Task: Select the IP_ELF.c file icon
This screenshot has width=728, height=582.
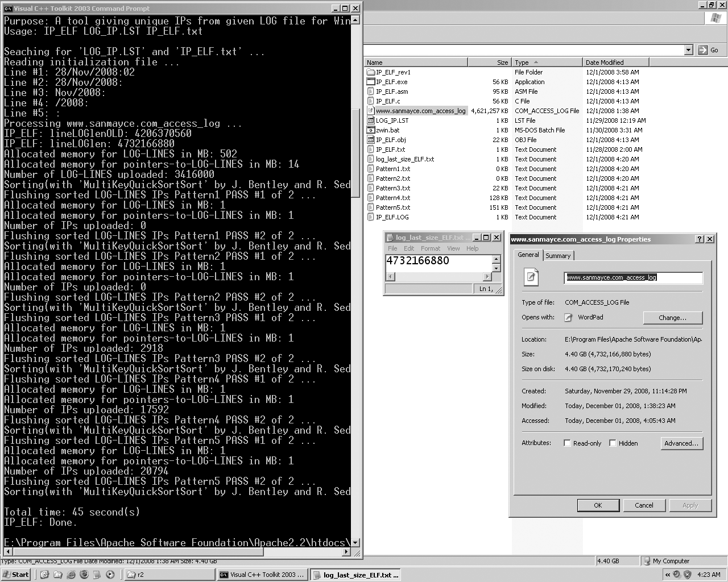Action: pos(371,101)
